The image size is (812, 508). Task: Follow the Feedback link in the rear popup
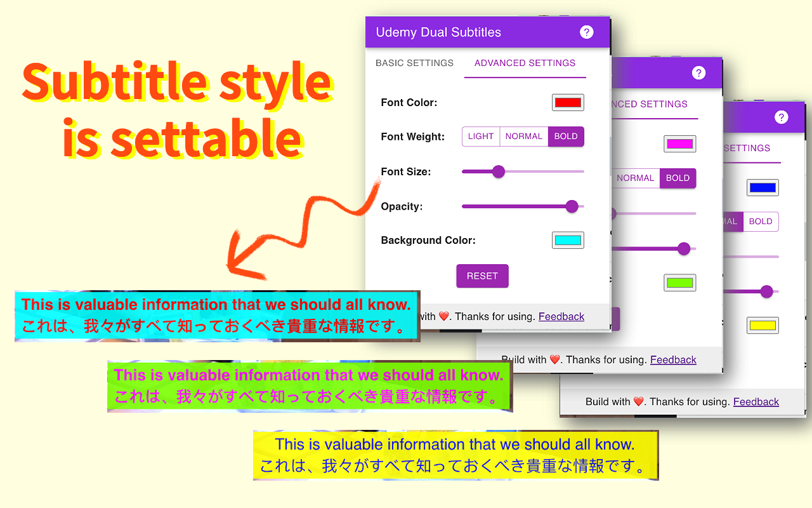pyautogui.click(x=756, y=402)
